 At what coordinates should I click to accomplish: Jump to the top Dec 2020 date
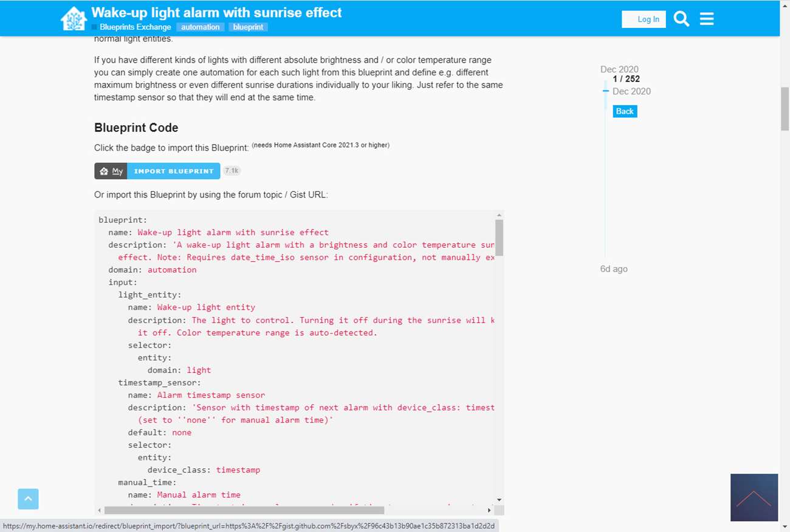[x=619, y=69]
